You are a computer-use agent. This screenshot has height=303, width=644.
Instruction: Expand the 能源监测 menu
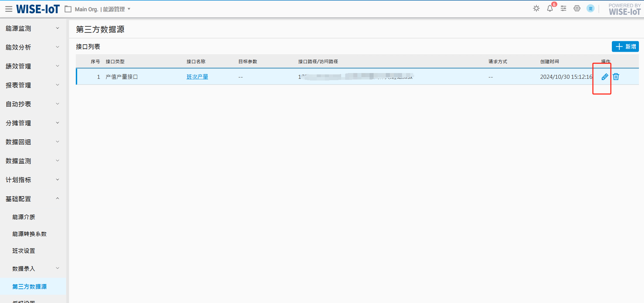pyautogui.click(x=32, y=28)
